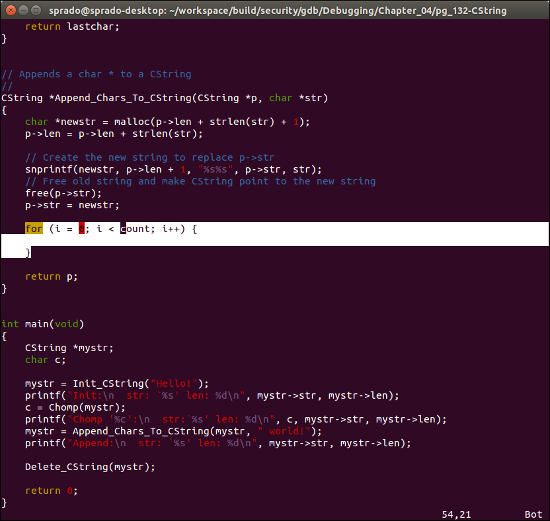Click the Init_CString("Hello!") line

coord(117,384)
